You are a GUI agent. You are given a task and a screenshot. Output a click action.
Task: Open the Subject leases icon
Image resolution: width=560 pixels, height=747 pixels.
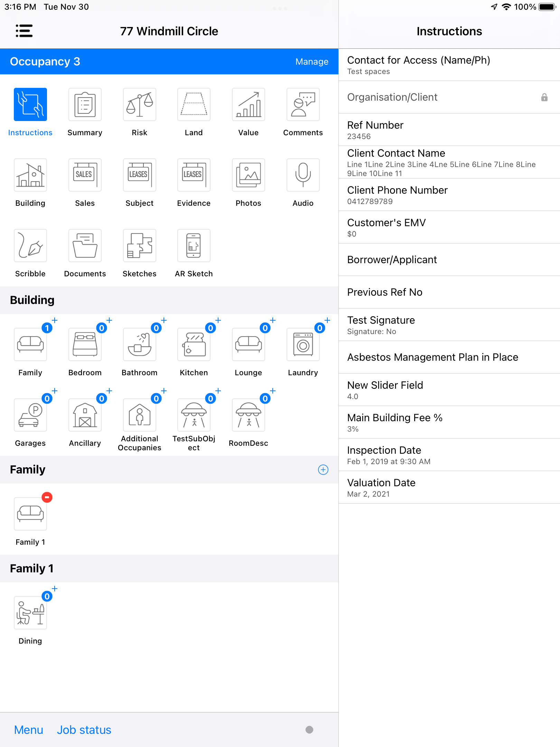point(140,175)
